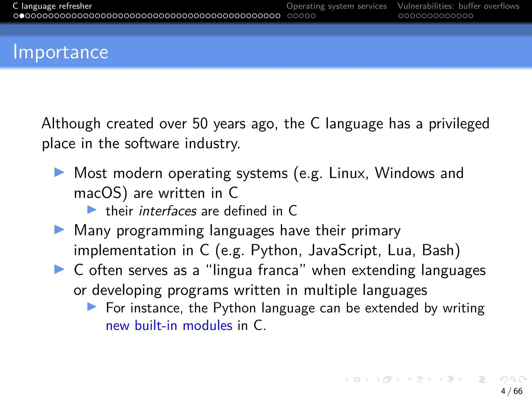Click previous frame arrow beside stacked frames icon
532x399 pixels.
pos(378,380)
